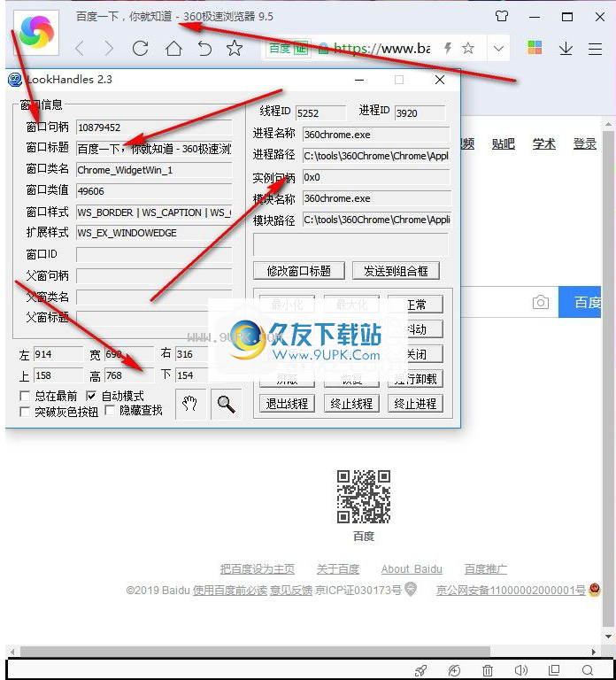
Task: Open the 百度推广 link
Action: [x=486, y=569]
